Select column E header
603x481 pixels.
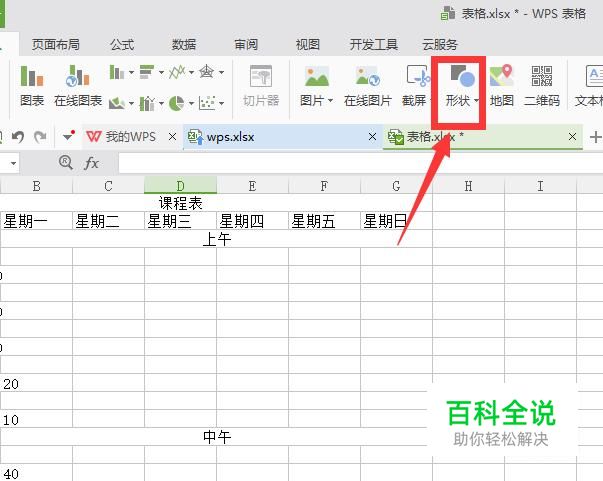tap(252, 186)
